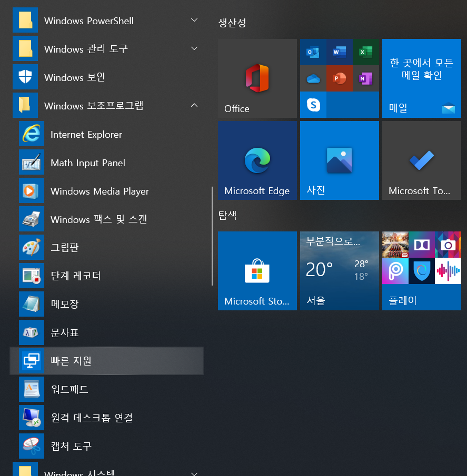Open game thumbnail in 플레이 tile

click(x=395, y=245)
